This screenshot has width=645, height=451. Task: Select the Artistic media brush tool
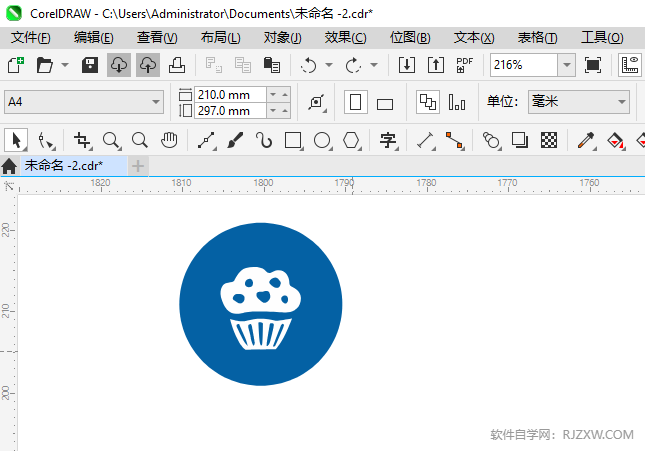click(x=235, y=141)
